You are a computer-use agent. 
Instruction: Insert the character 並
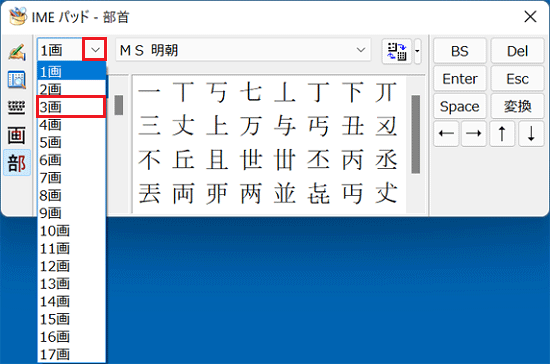point(284,193)
